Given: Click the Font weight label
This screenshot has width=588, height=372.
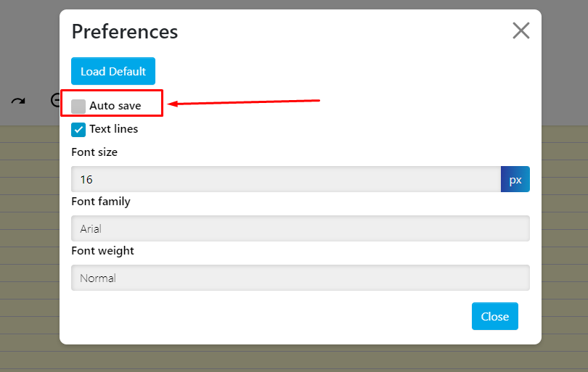Looking at the screenshot, I should pos(102,251).
